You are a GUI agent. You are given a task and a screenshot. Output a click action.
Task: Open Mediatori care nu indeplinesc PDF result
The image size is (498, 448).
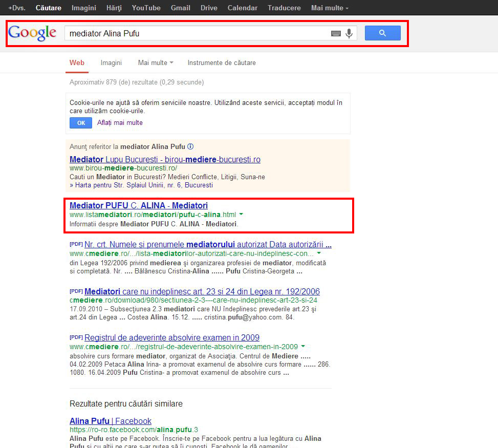click(x=202, y=291)
